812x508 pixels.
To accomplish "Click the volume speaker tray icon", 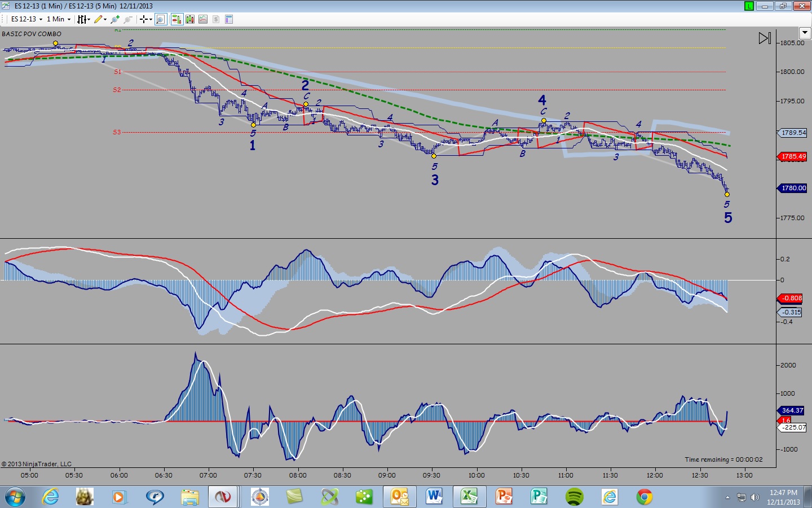I will click(754, 497).
